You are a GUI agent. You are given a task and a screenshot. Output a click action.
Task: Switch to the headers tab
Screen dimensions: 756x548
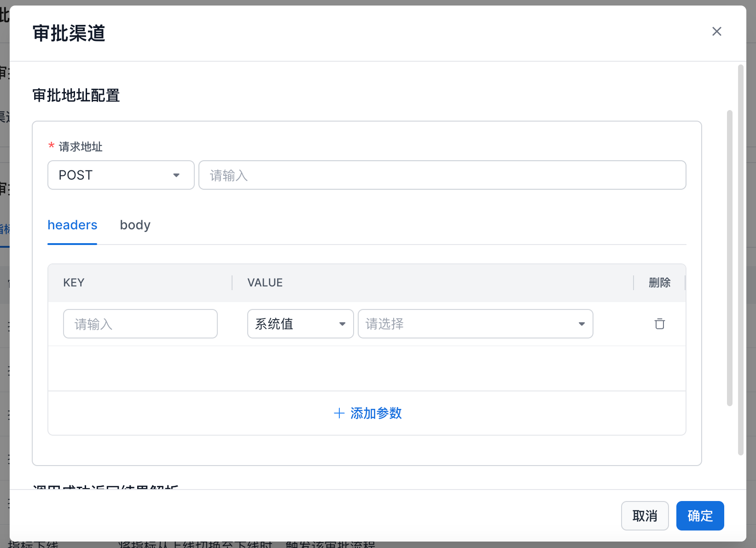point(72,225)
